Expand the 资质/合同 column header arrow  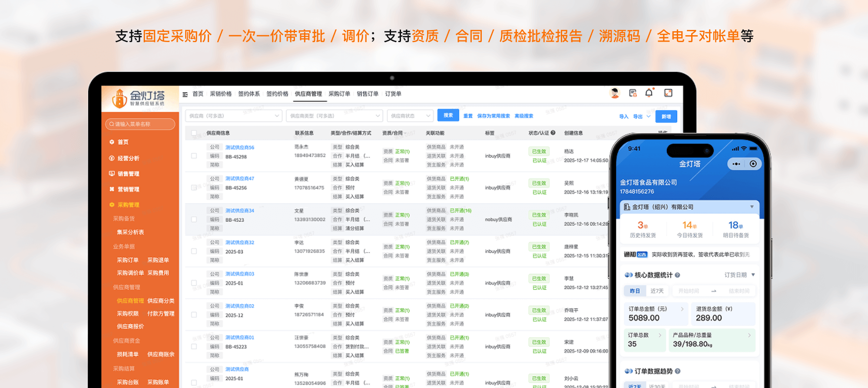pyautogui.click(x=405, y=133)
